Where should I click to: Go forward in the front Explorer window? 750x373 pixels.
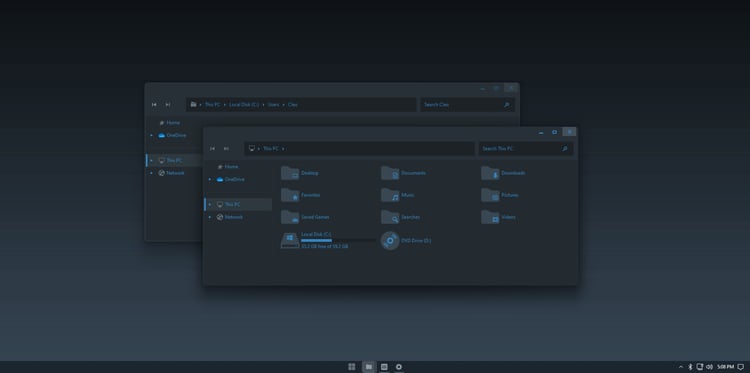coord(226,149)
